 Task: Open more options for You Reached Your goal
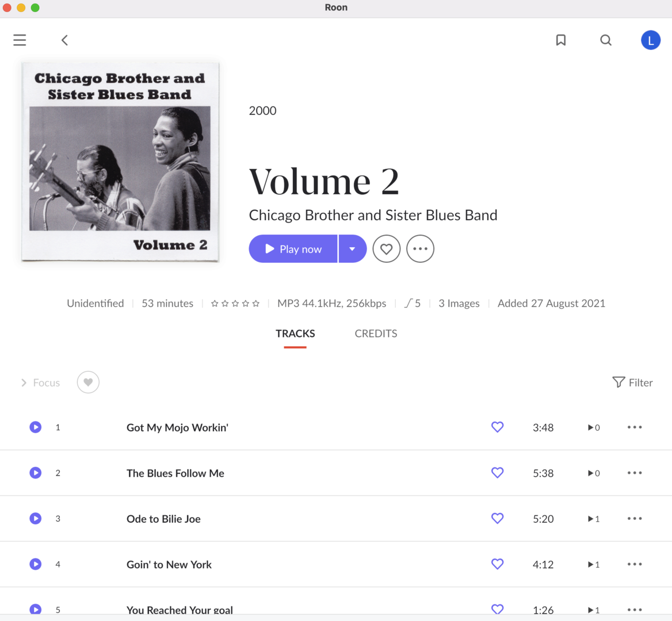tap(635, 609)
